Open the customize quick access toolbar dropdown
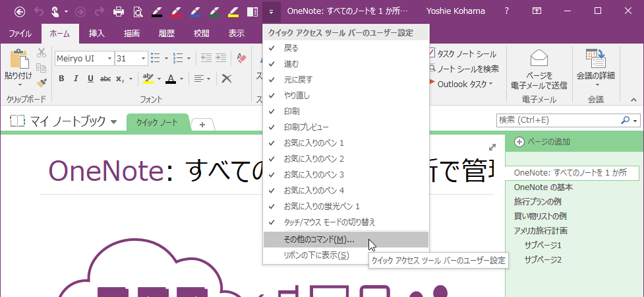This screenshot has height=297, width=644. tap(271, 11)
